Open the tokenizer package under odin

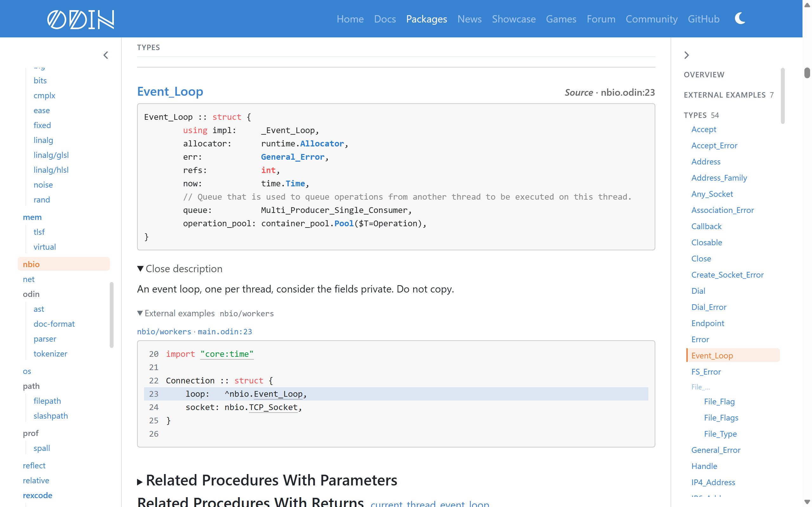(x=50, y=353)
